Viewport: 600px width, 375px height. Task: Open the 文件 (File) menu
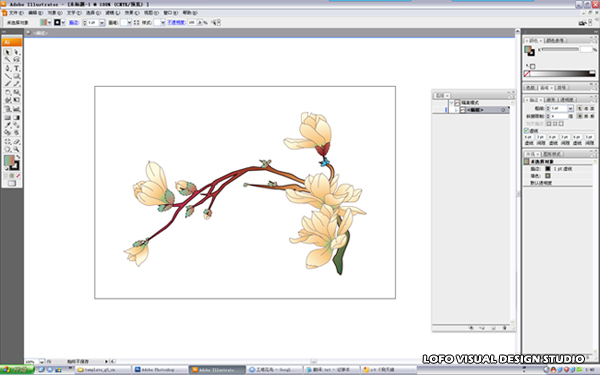16,13
